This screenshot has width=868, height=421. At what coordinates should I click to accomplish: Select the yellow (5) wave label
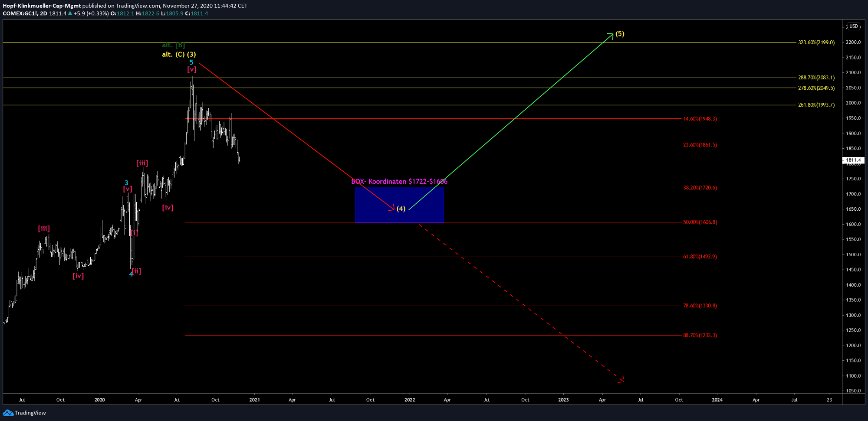click(620, 34)
